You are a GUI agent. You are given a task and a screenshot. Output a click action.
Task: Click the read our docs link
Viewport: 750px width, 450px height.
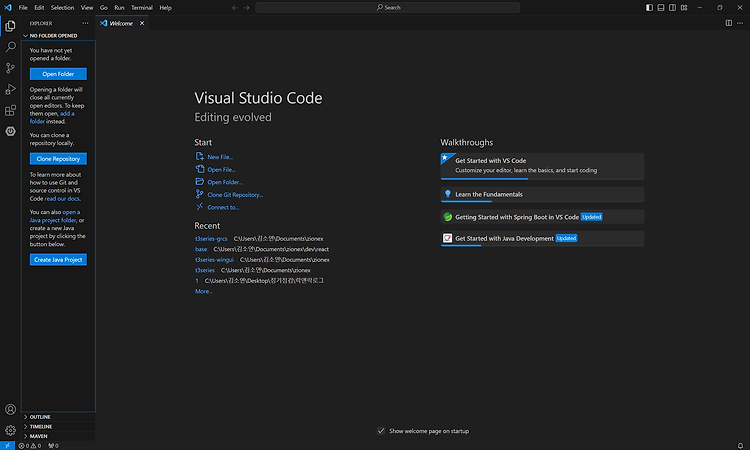62,198
